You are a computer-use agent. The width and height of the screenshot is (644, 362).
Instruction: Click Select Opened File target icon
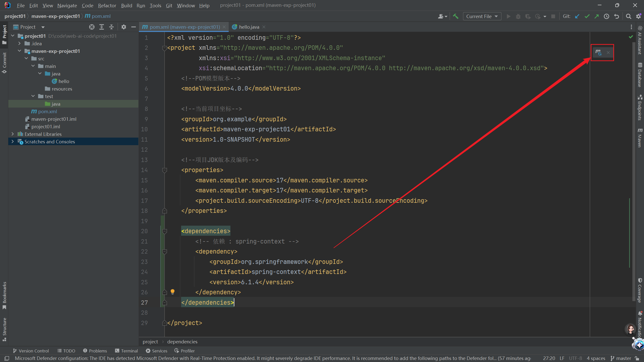pos(92,27)
